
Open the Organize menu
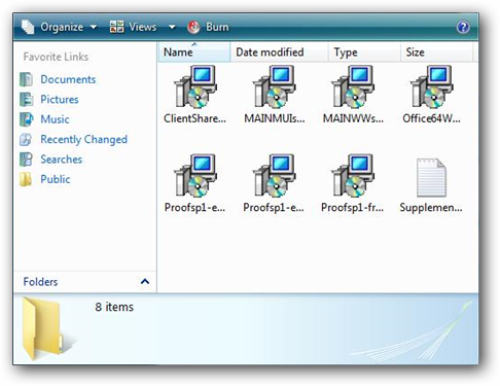(59, 27)
